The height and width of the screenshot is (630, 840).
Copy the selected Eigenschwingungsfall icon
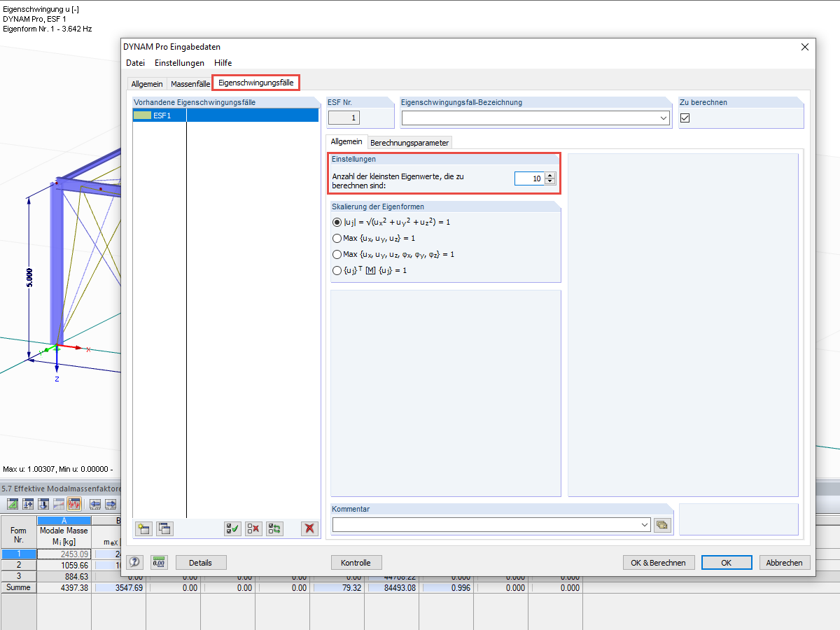[164, 528]
